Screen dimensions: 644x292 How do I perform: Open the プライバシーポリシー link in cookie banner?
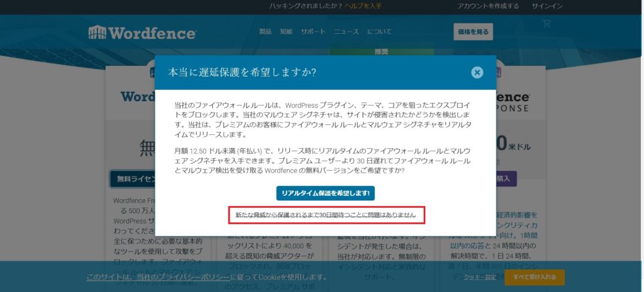(158, 277)
